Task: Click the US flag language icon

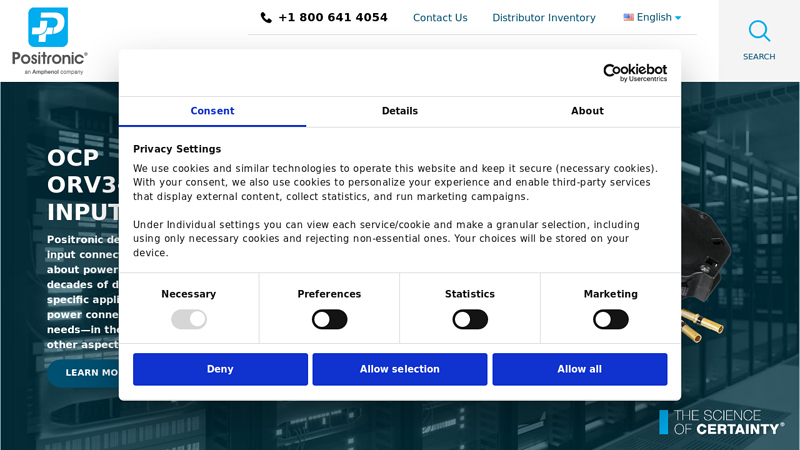Action: (628, 18)
